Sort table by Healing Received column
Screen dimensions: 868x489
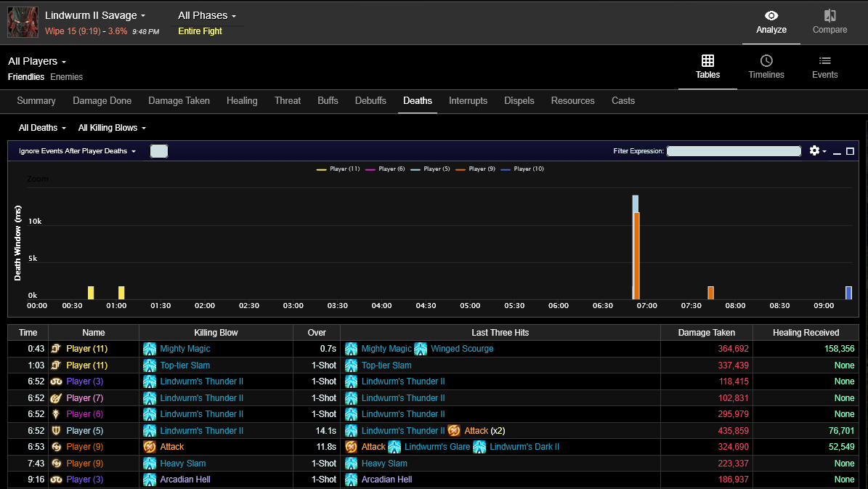click(x=806, y=333)
